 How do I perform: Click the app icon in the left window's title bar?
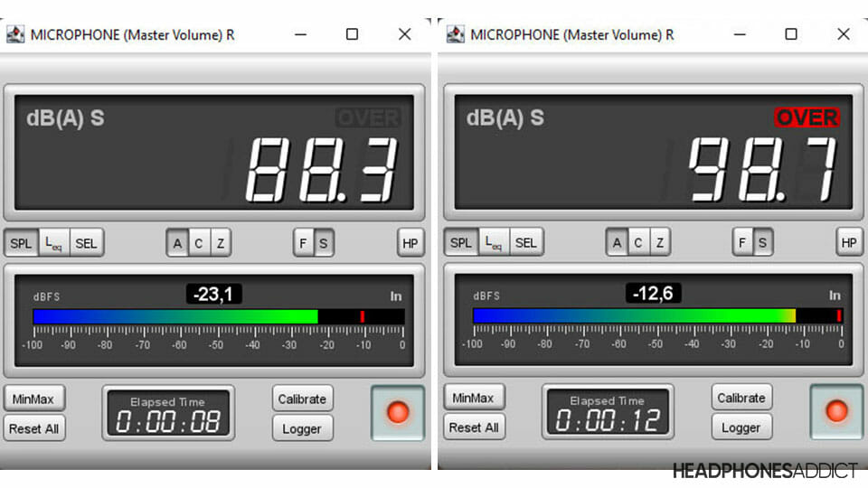click(x=15, y=35)
